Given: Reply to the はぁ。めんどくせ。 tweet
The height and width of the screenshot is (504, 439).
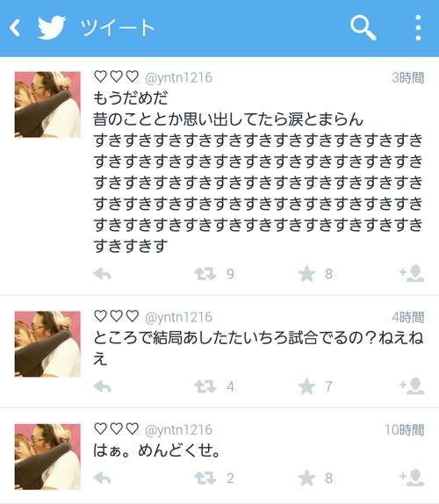Looking at the screenshot, I should (x=102, y=478).
